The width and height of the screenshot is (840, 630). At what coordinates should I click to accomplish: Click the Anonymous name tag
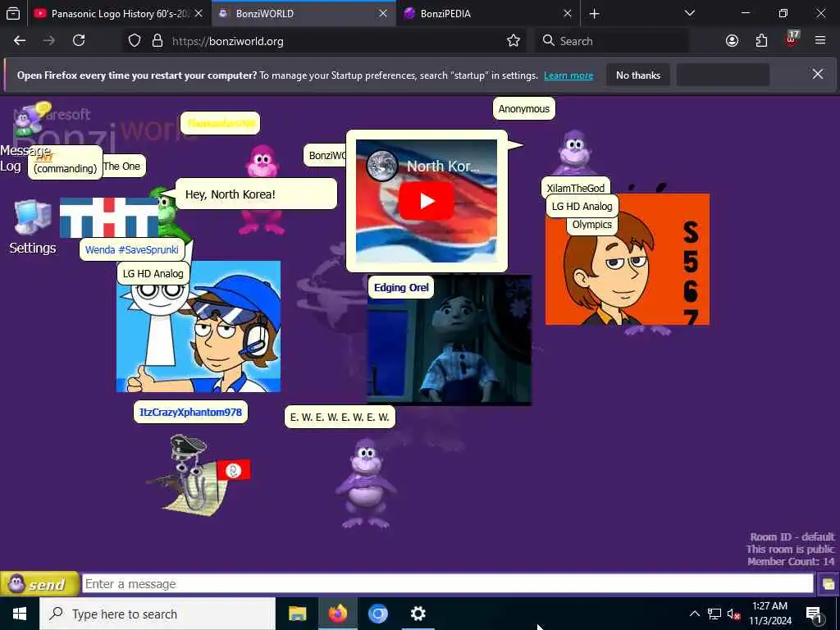[x=524, y=109]
